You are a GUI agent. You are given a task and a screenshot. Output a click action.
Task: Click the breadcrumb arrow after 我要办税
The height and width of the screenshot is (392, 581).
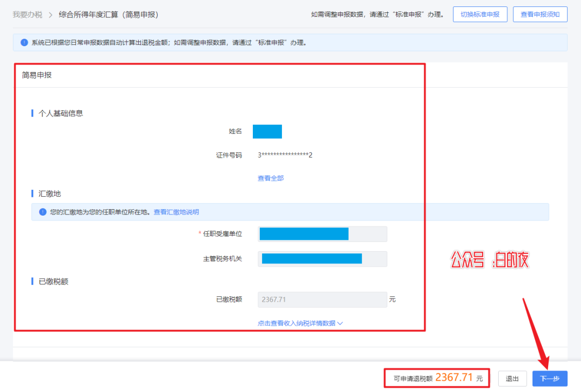(51, 15)
